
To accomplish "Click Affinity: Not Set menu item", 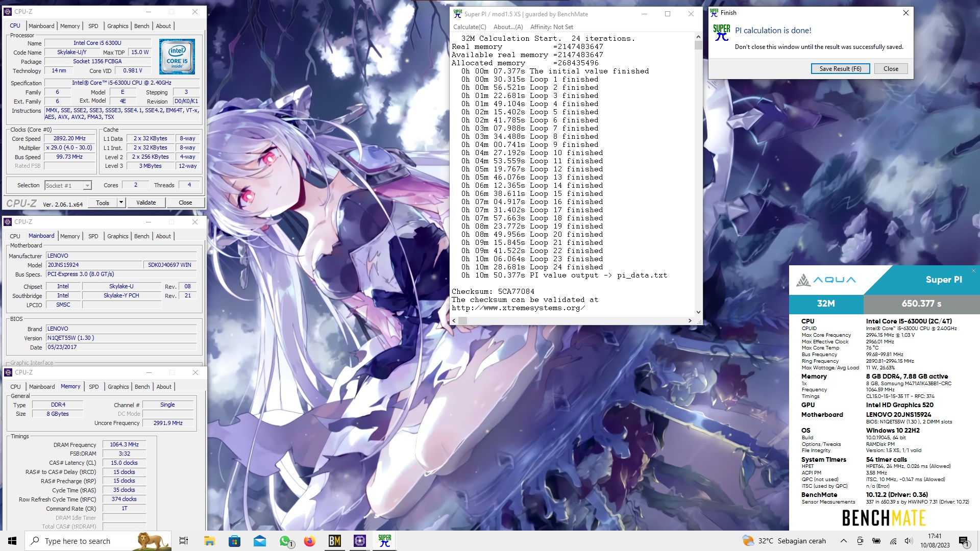I will click(x=551, y=27).
